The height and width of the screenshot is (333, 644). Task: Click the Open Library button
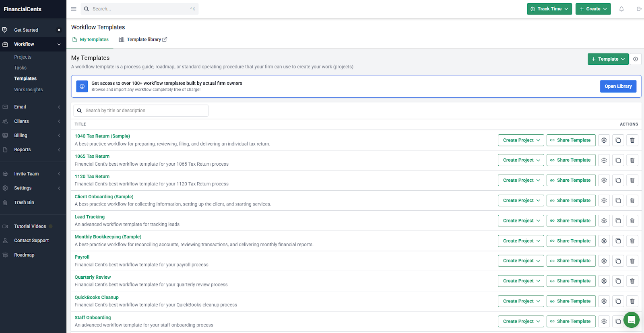click(618, 86)
